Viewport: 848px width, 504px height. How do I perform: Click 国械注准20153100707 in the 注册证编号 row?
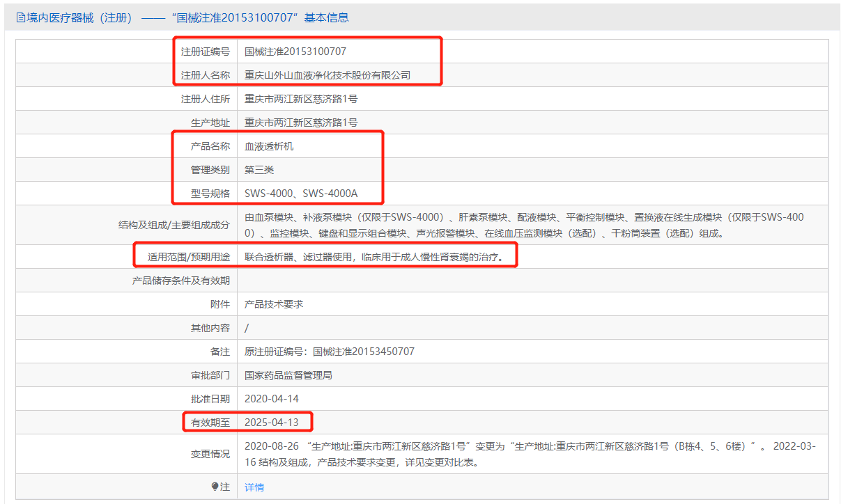pos(295,52)
